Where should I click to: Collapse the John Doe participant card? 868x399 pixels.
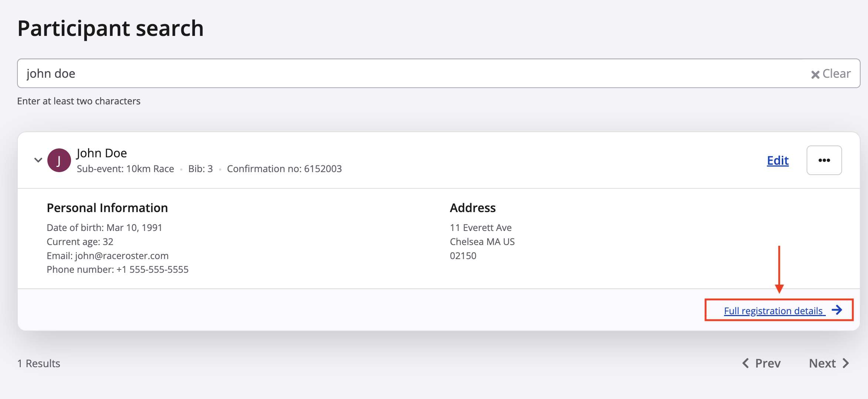(x=38, y=160)
